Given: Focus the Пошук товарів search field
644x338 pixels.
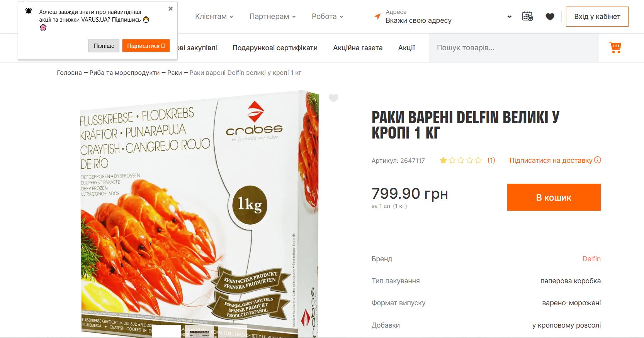Looking at the screenshot, I should [514, 48].
